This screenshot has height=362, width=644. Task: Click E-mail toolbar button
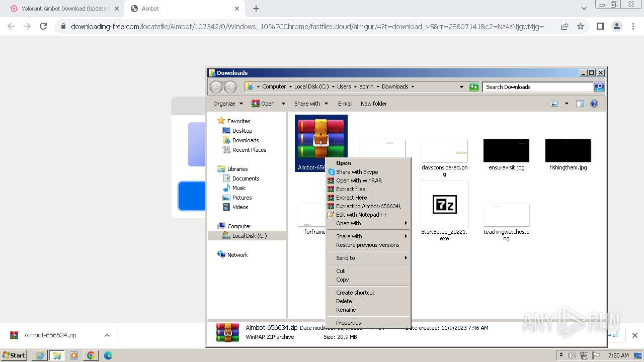[345, 104]
